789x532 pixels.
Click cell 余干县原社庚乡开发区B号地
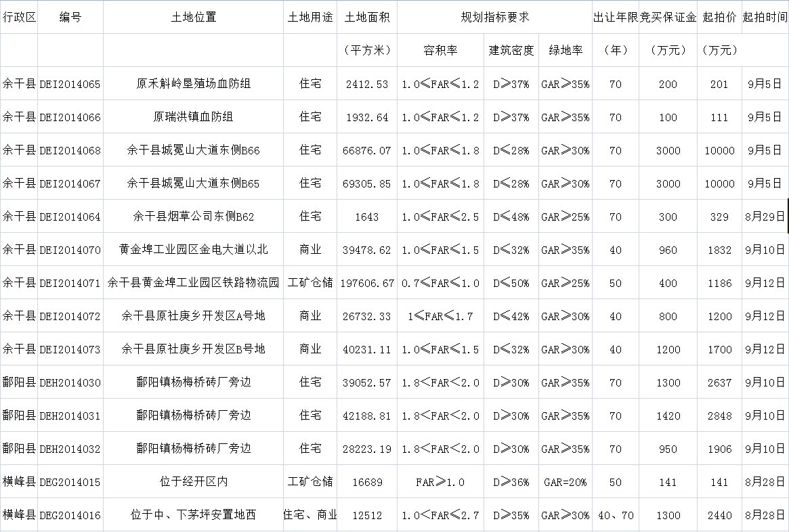(193, 349)
